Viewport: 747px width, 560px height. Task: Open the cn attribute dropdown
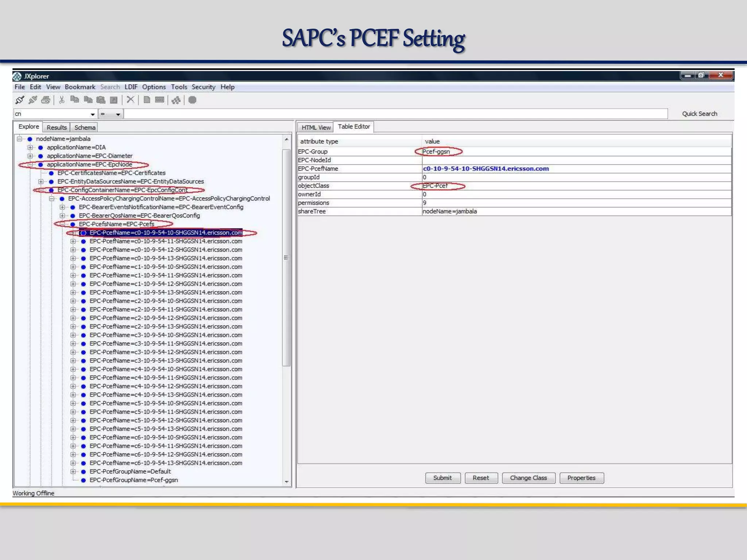point(93,114)
